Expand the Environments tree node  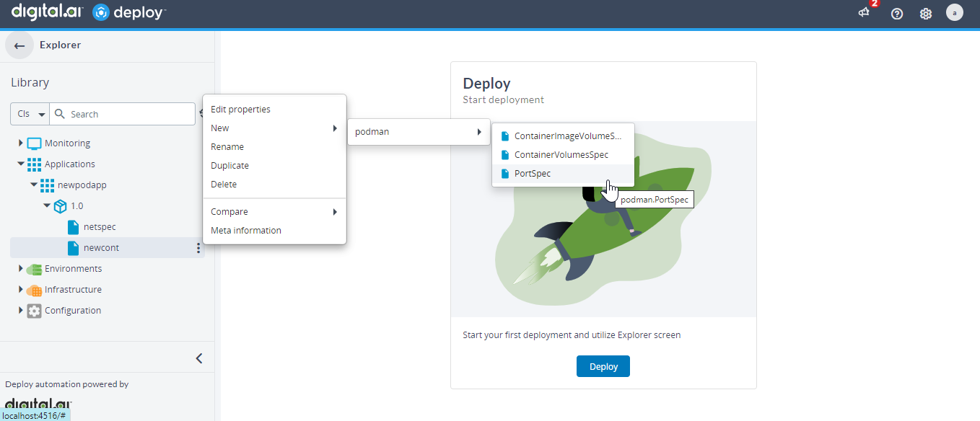pos(21,269)
